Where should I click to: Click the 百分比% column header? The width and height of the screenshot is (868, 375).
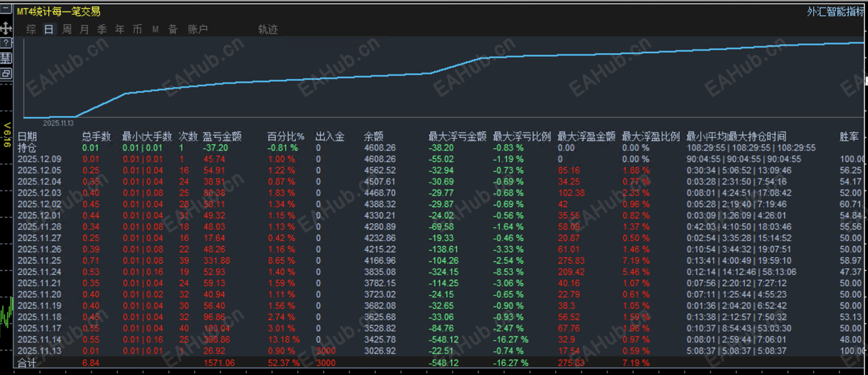pyautogui.click(x=286, y=136)
